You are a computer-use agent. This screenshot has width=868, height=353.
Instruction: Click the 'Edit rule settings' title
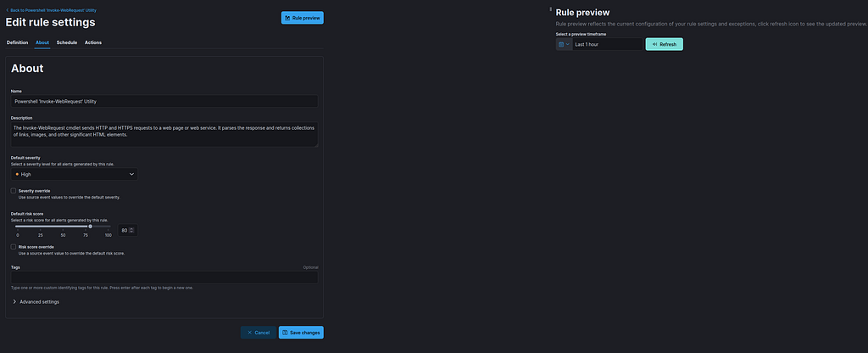[x=50, y=22]
